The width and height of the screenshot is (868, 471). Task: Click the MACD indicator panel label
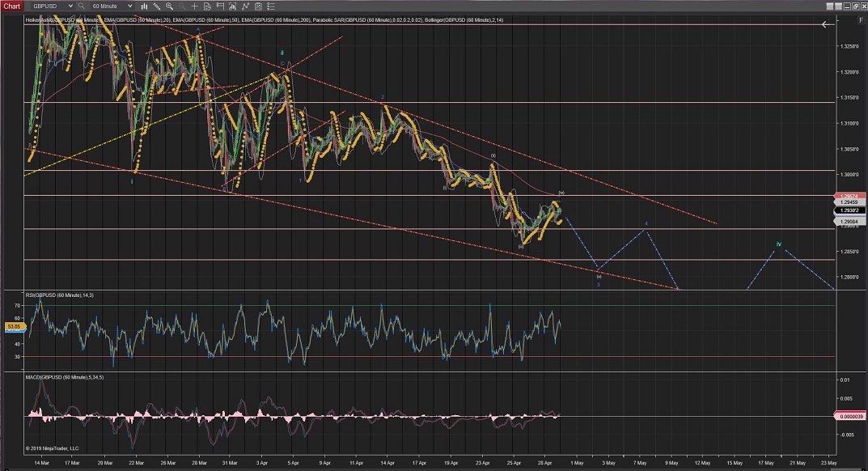tap(65, 376)
